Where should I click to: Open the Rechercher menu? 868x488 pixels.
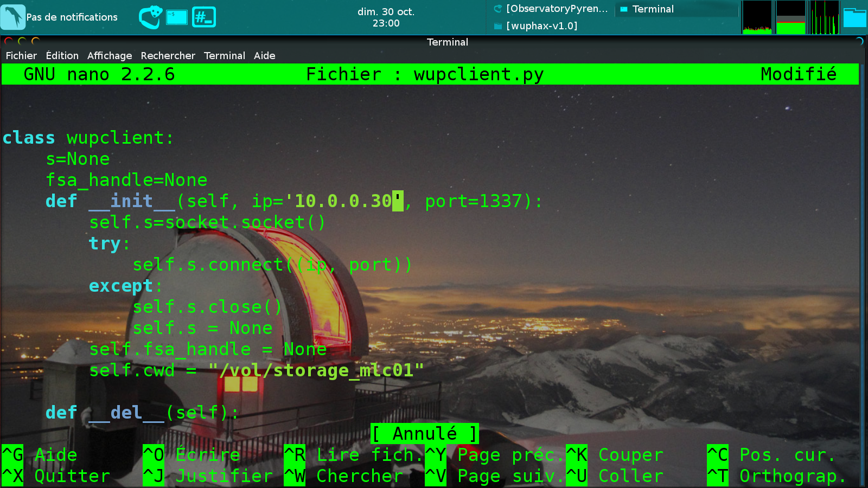[x=168, y=55]
